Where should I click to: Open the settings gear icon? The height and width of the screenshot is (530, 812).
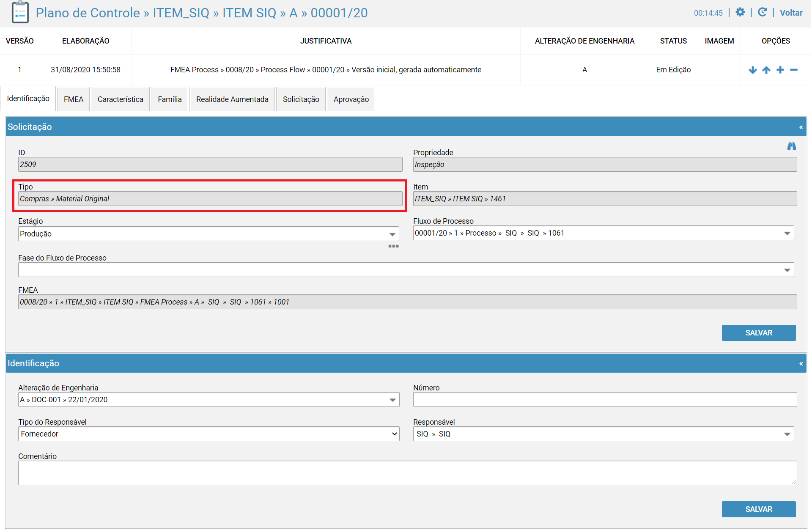pos(740,12)
